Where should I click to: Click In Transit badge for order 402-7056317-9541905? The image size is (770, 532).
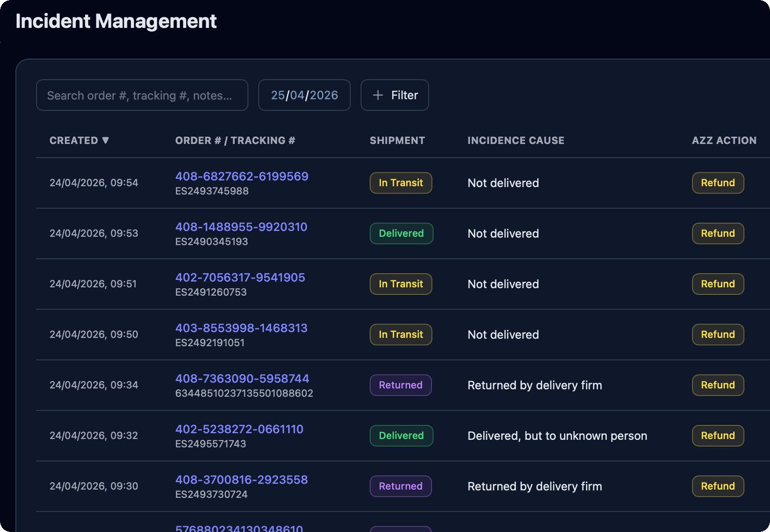tap(401, 284)
